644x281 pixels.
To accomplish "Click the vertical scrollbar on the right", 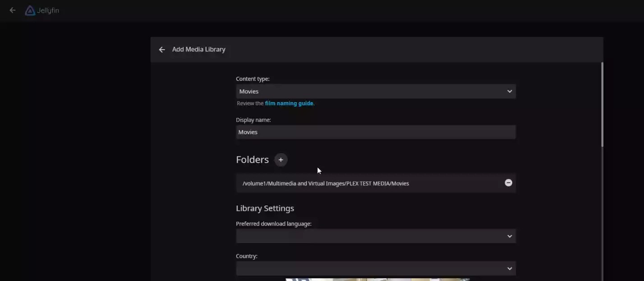I will click(x=602, y=104).
